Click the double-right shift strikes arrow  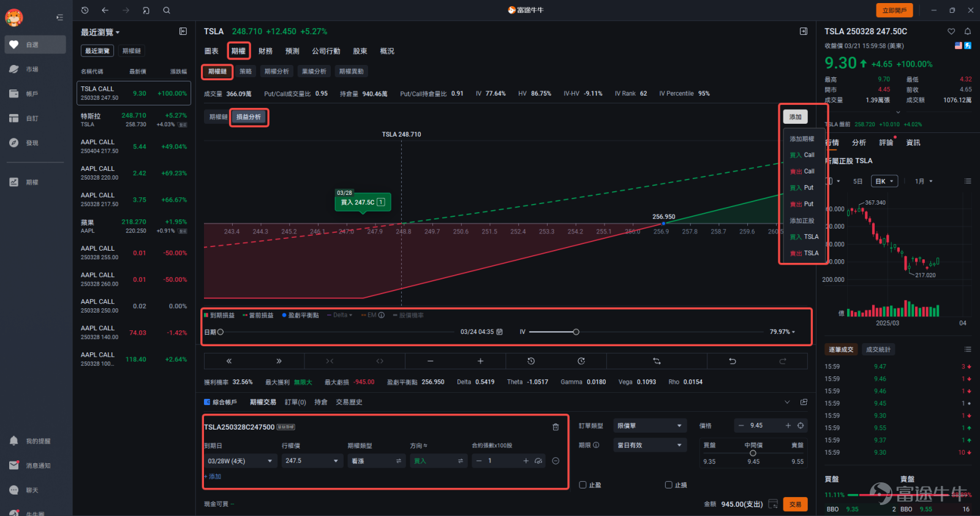pos(279,361)
